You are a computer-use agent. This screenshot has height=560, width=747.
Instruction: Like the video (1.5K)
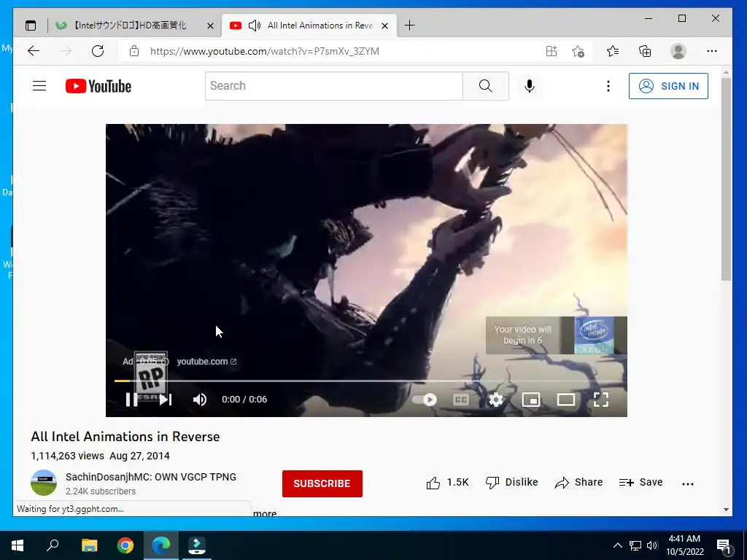point(447,483)
